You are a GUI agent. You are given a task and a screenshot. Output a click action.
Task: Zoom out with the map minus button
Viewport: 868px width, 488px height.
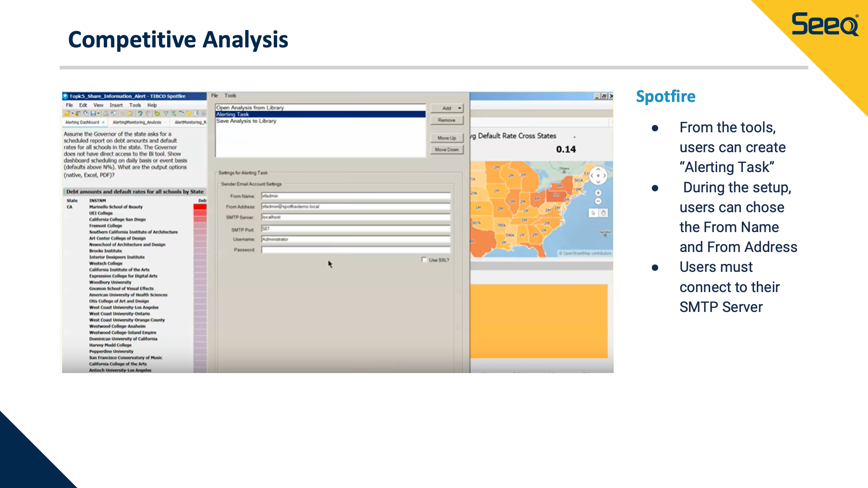[598, 201]
